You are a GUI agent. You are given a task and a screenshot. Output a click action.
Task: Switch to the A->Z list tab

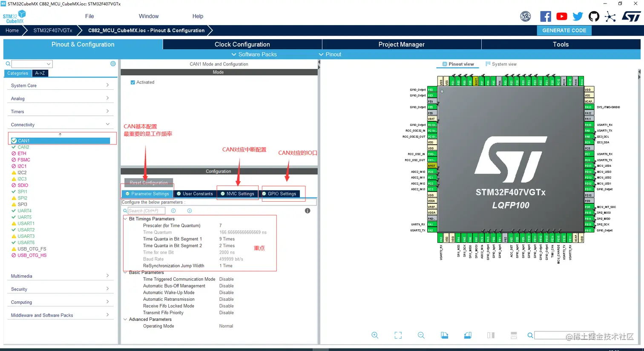pos(40,73)
